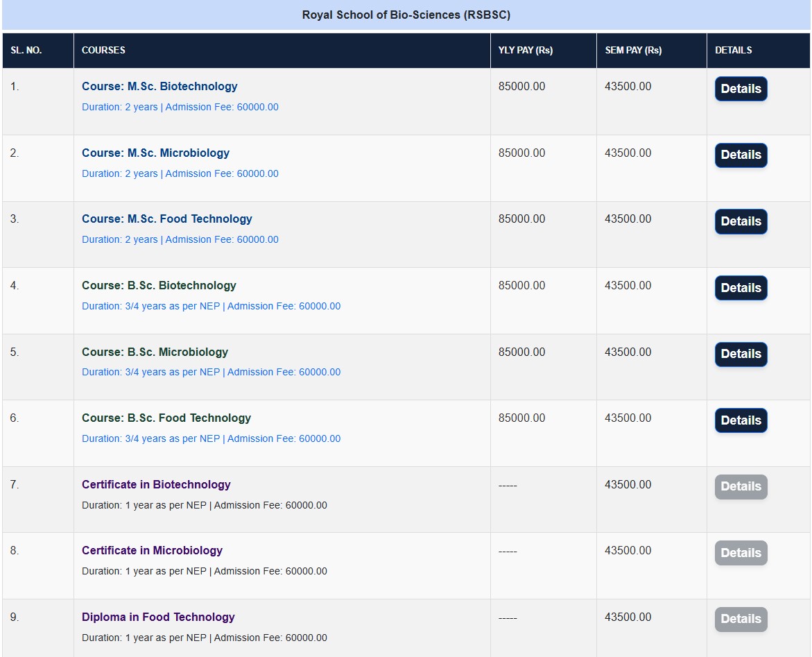The image size is (812, 657).
Task: Click semester pay 43500.00 for Certificate in Biotechnology
Action: [x=628, y=484]
